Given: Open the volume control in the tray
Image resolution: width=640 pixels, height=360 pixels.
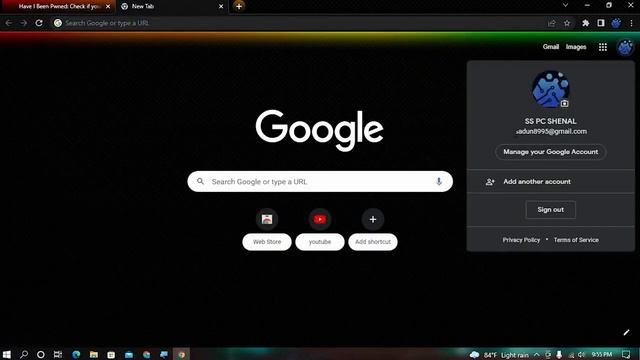Looking at the screenshot, I should coord(582,355).
